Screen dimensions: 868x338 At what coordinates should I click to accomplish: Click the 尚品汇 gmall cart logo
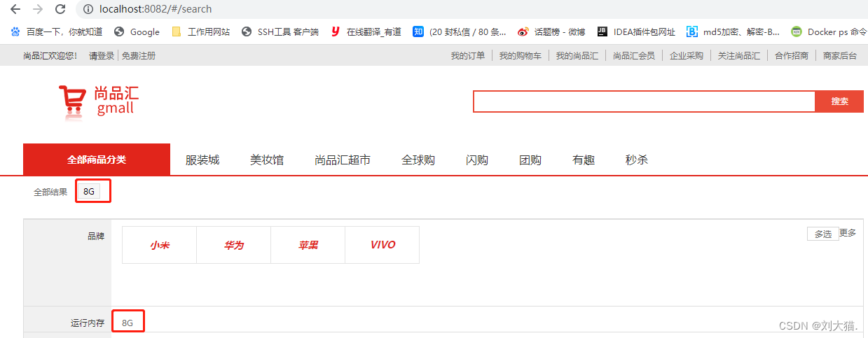click(x=98, y=102)
